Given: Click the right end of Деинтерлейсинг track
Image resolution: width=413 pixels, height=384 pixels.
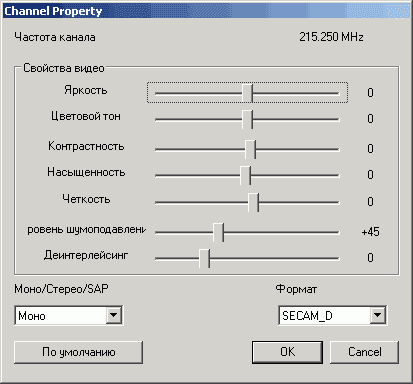Looking at the screenshot, I should coord(337,258).
